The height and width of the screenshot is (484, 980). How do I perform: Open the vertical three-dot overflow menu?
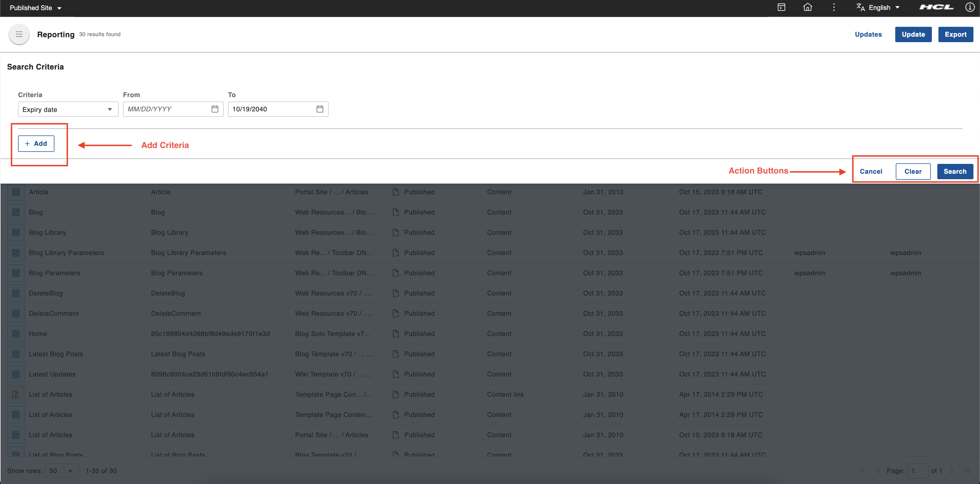[x=833, y=7]
